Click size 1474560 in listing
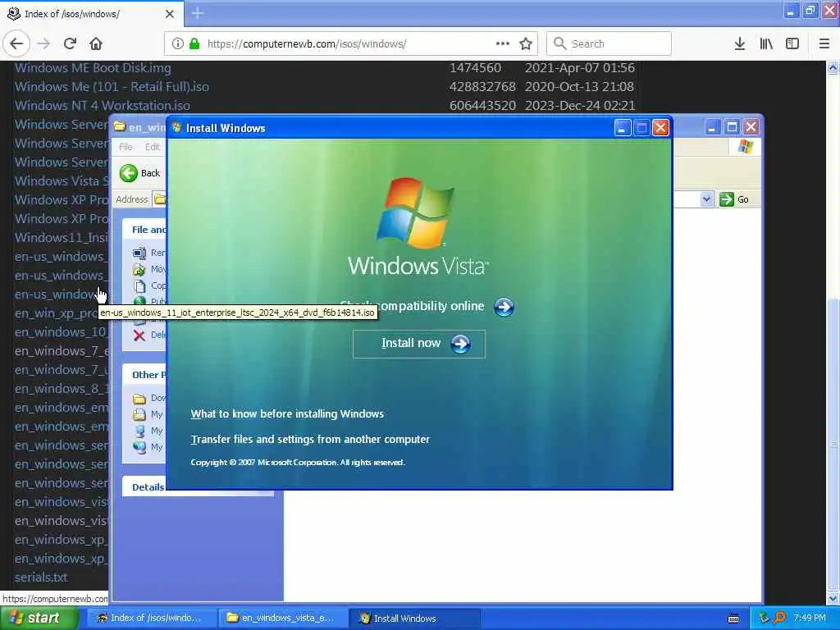This screenshot has width=840, height=630. [475, 68]
